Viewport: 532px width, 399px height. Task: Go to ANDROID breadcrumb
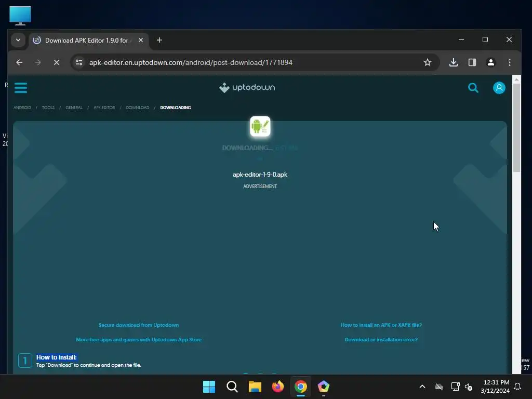coord(22,108)
